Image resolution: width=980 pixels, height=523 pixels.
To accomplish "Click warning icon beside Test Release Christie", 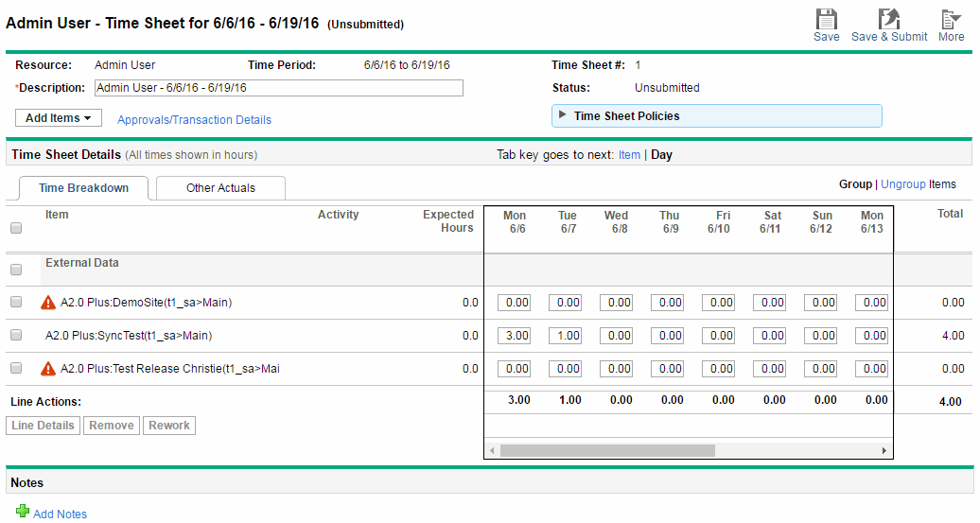I will 49,369.
